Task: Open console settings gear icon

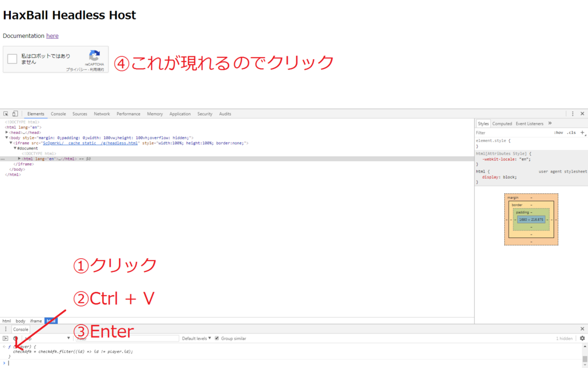Action: coord(582,338)
